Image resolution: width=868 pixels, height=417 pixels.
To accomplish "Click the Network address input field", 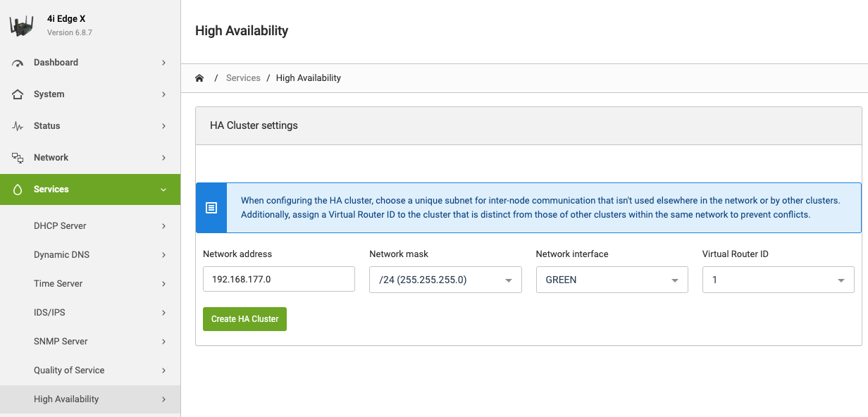I will click(x=278, y=280).
